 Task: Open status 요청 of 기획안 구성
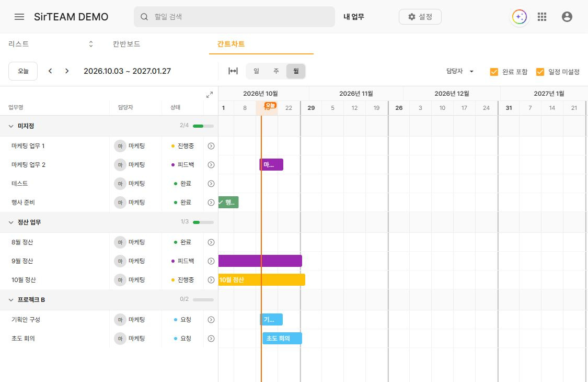[x=182, y=320]
